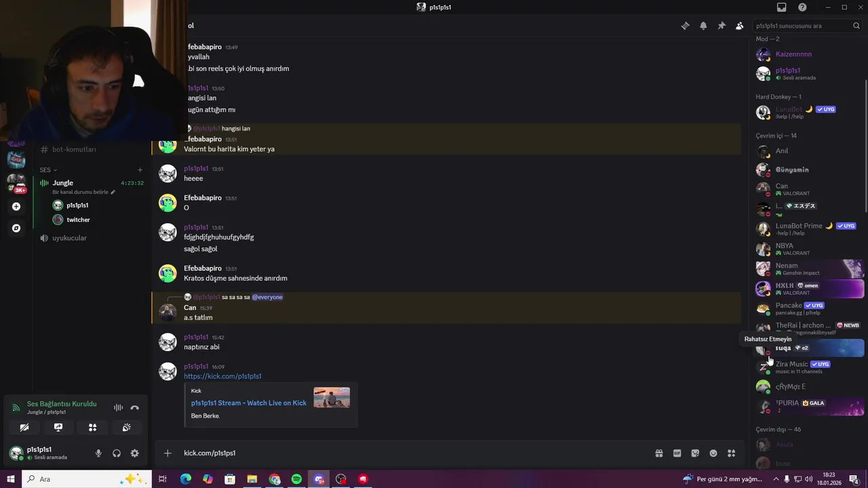Open p1s1p1s1 Stream - Watch Live on Kick
Image resolution: width=868 pixels, height=488 pixels.
click(x=249, y=403)
